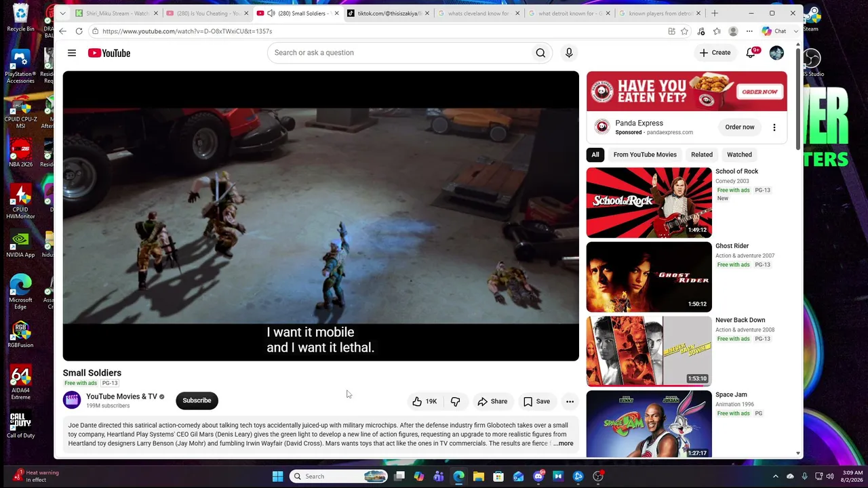Select the Related filter chip
The width and height of the screenshot is (868, 488).
pyautogui.click(x=702, y=155)
